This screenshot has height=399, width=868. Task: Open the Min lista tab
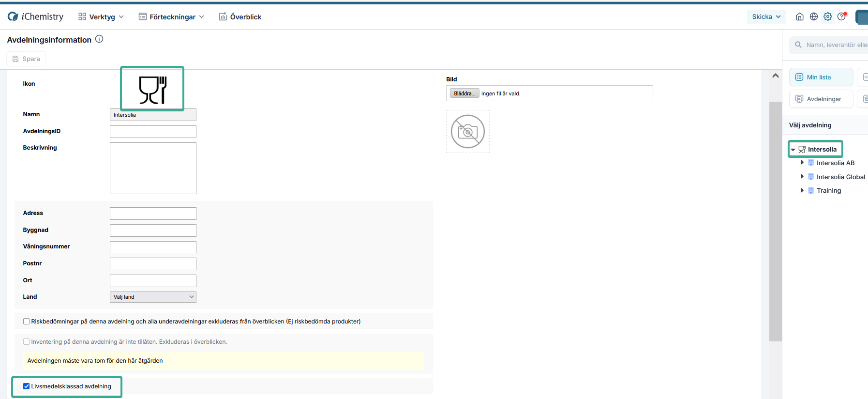click(x=821, y=77)
